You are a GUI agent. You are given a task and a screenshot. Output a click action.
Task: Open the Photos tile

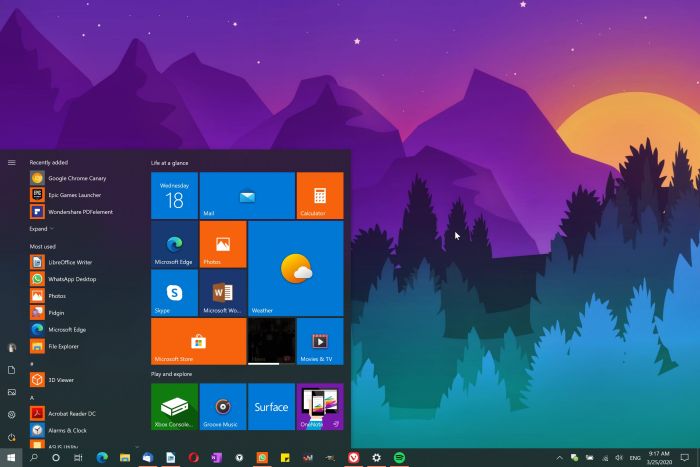pos(223,244)
